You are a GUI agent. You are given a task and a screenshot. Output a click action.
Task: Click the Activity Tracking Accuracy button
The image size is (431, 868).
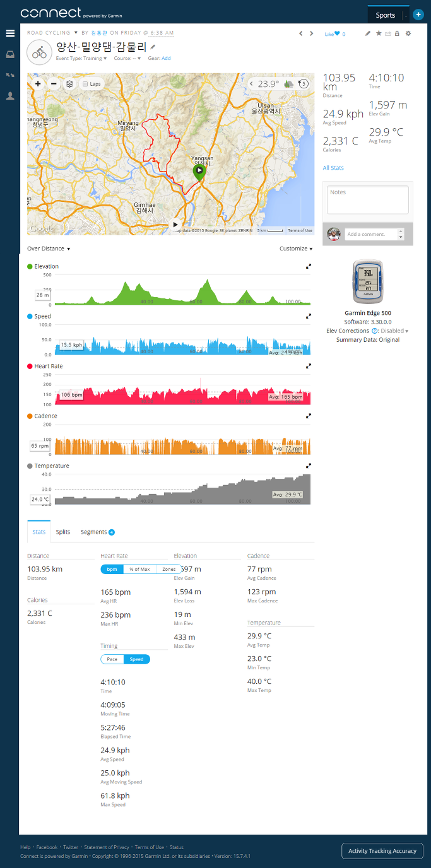382,850
